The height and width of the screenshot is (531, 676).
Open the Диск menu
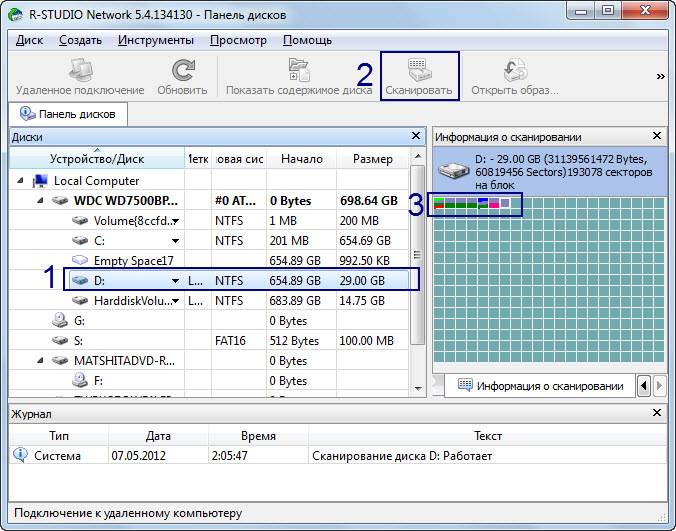[30, 40]
